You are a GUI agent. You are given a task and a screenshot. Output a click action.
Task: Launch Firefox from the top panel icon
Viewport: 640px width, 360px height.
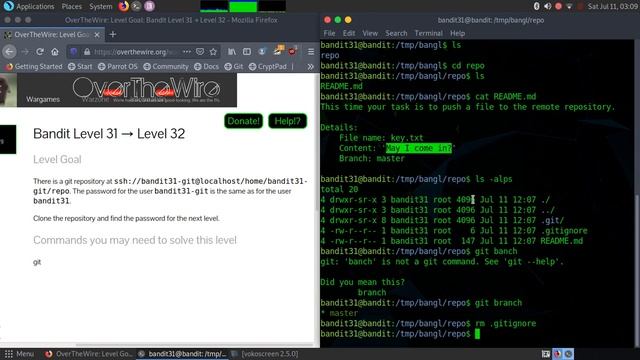click(x=124, y=6)
